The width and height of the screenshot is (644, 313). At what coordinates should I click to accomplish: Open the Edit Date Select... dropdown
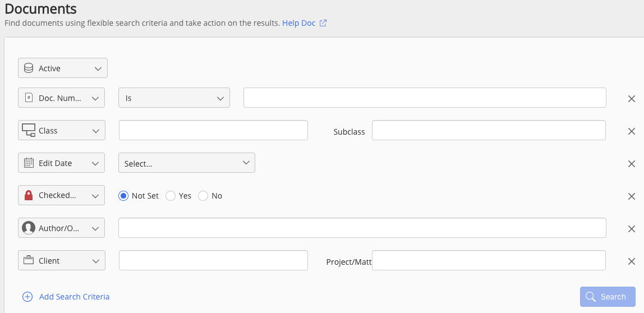(187, 163)
